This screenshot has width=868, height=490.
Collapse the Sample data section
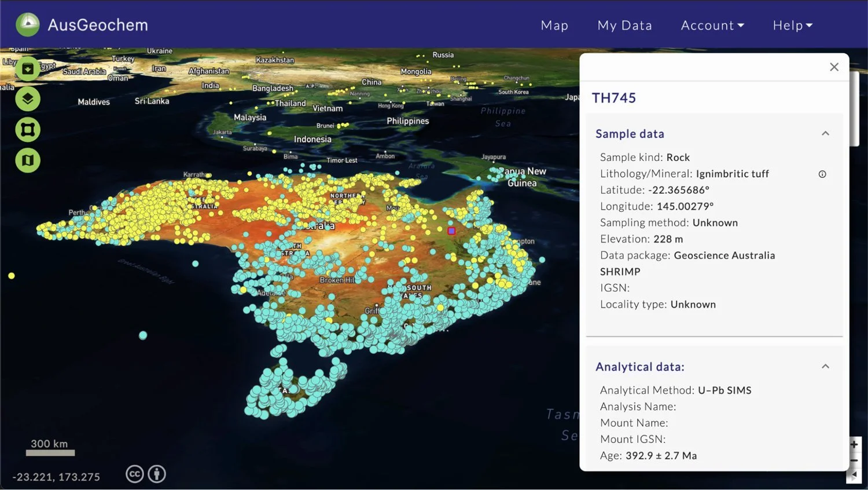(826, 134)
